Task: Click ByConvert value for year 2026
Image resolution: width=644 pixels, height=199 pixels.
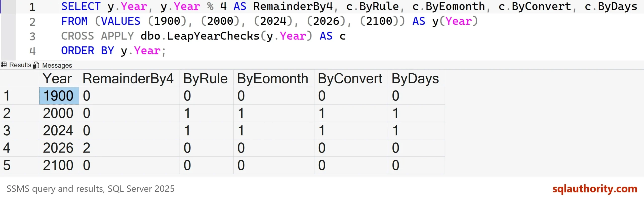Action: (x=351, y=148)
